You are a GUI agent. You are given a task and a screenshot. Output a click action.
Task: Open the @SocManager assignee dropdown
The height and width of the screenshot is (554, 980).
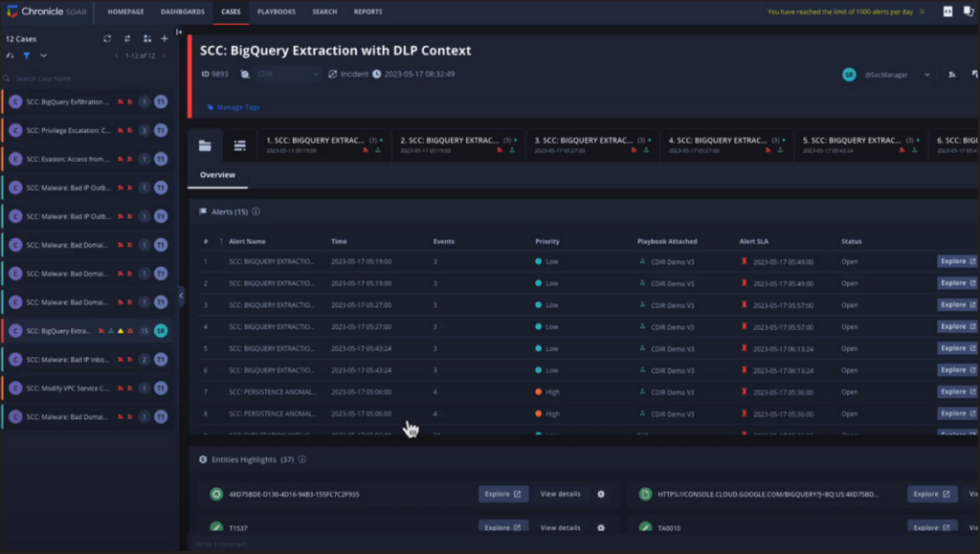coord(924,74)
